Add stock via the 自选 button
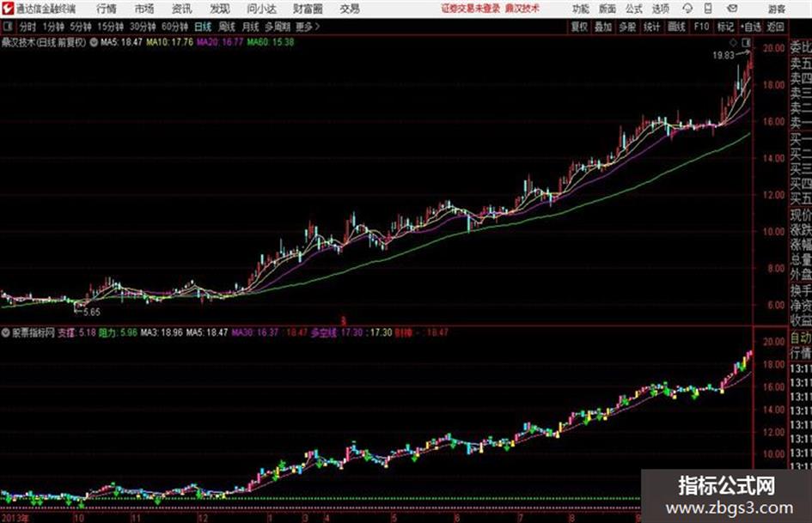The width and height of the screenshot is (812, 523). pos(751,27)
